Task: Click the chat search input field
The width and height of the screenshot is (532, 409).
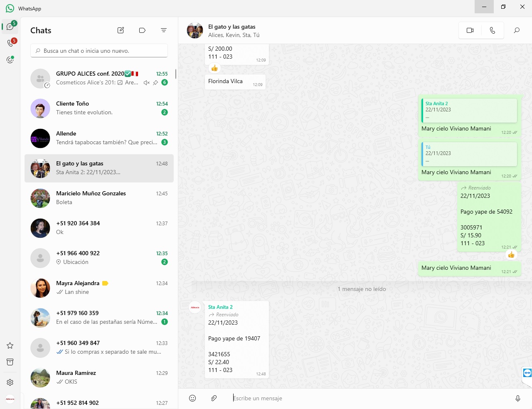Action: pyautogui.click(x=99, y=51)
